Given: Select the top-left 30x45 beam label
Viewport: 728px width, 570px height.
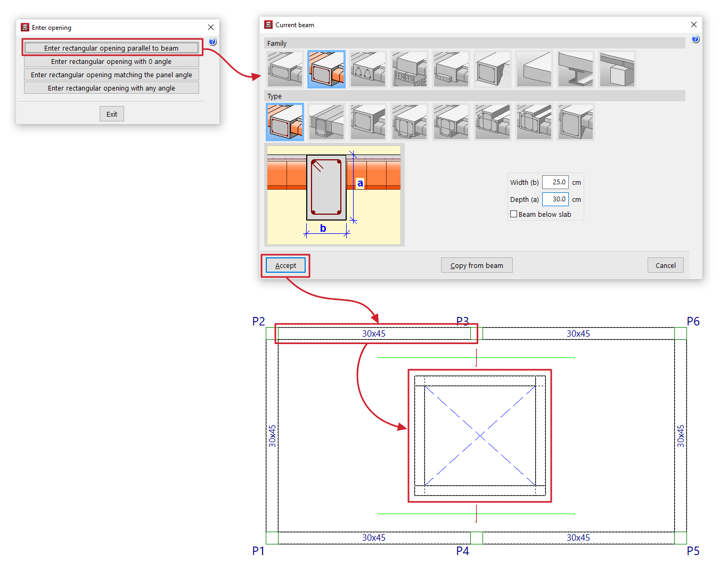Looking at the screenshot, I should [374, 333].
